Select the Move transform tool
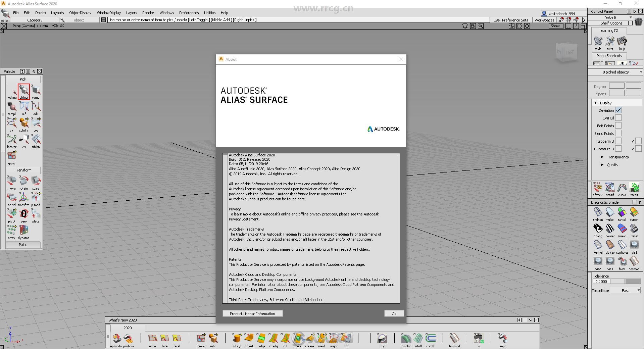 click(x=11, y=183)
